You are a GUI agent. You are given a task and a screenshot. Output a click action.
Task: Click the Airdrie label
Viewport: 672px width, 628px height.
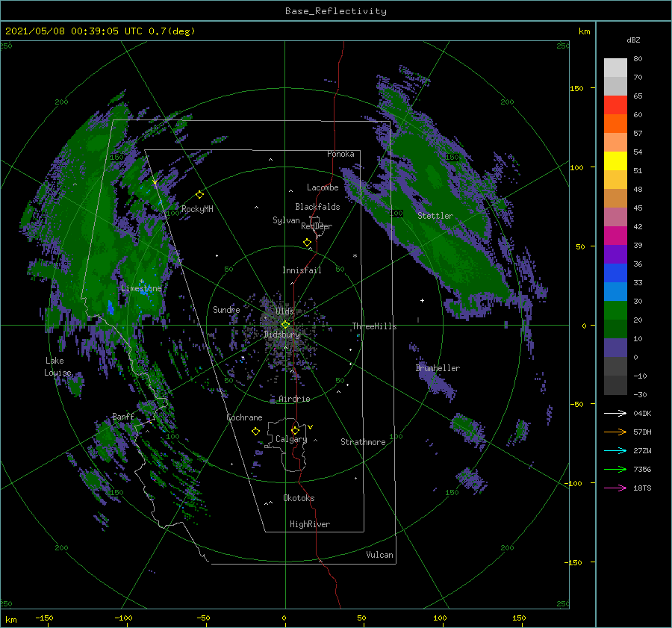294,399
